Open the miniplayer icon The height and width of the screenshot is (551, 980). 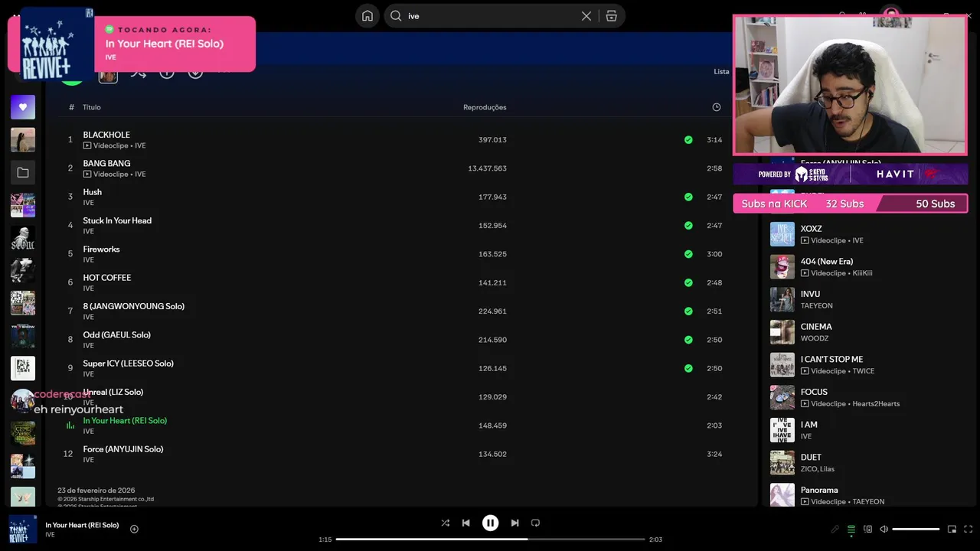click(952, 529)
